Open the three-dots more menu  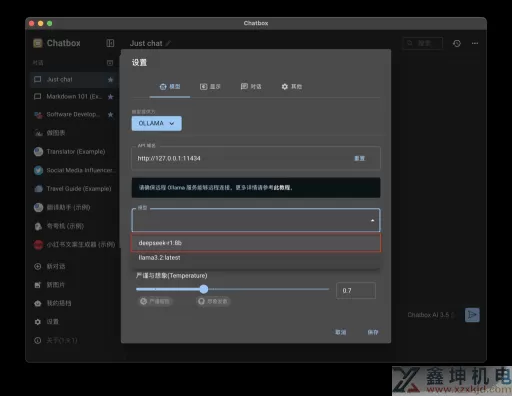(475, 43)
